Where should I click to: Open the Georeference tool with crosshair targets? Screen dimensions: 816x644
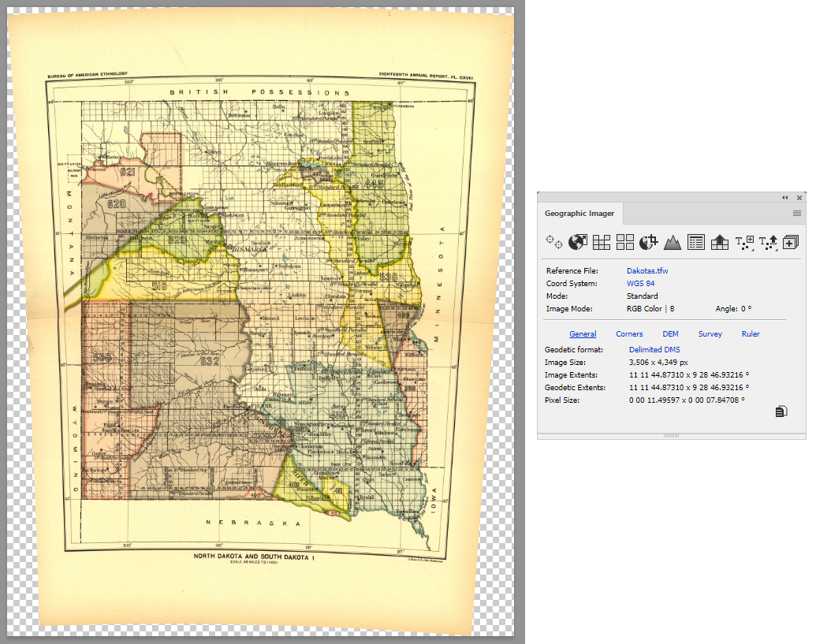click(553, 242)
